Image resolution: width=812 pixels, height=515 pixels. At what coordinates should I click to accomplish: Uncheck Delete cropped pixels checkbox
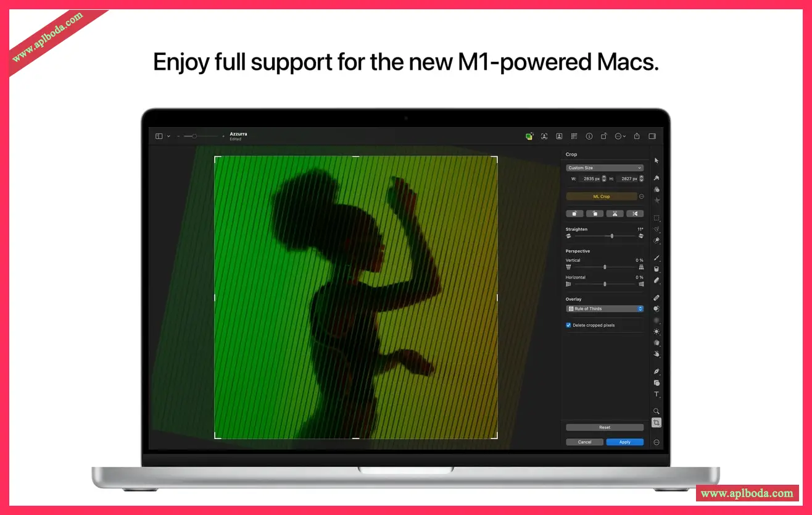pos(568,325)
